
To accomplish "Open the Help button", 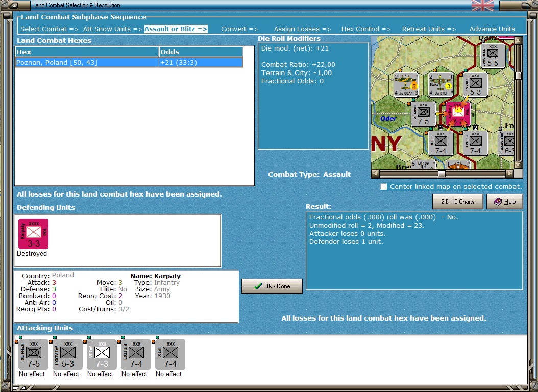I will (505, 202).
